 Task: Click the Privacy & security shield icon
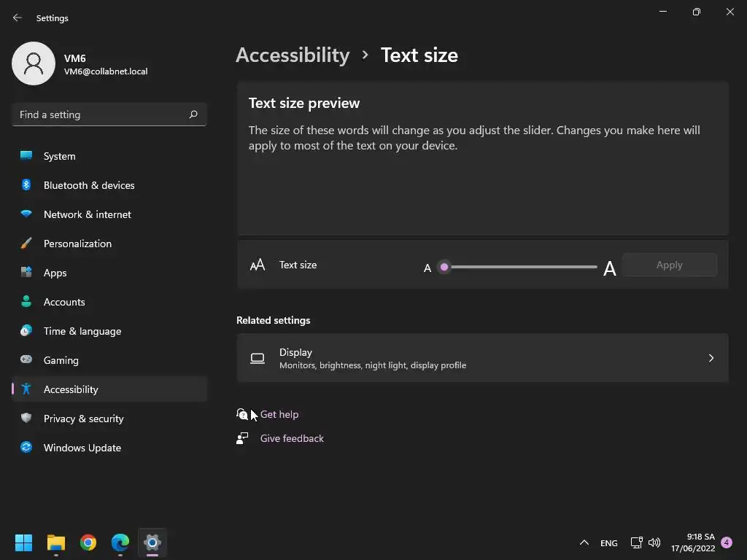26,419
